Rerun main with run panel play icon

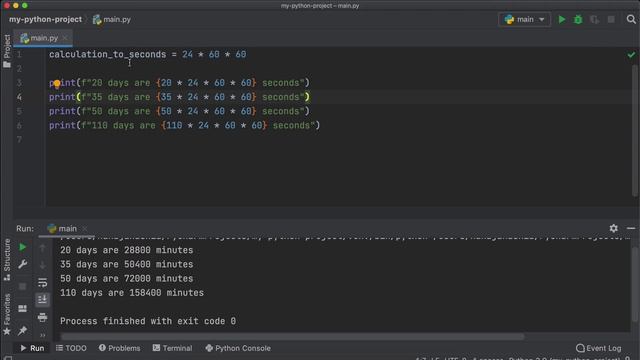click(23, 247)
